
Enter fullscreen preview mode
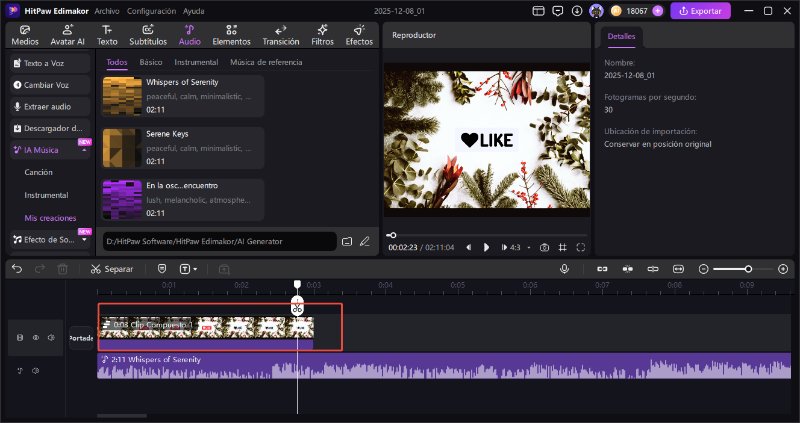[581, 247]
